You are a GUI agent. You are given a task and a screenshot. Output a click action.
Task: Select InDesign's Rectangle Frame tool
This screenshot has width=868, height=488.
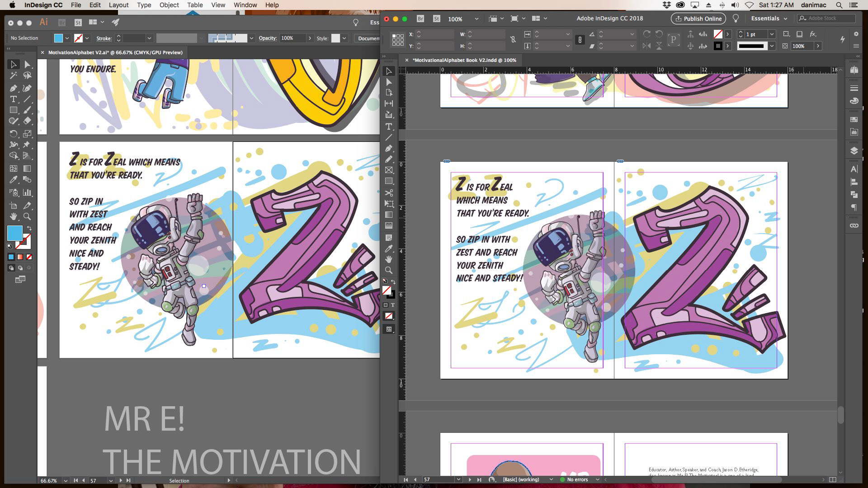(388, 170)
